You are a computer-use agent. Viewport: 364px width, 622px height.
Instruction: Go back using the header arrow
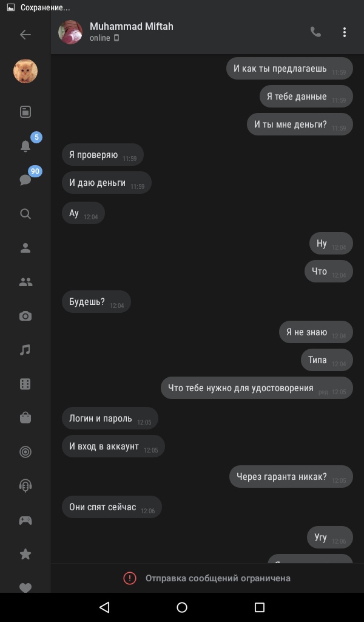tap(25, 35)
